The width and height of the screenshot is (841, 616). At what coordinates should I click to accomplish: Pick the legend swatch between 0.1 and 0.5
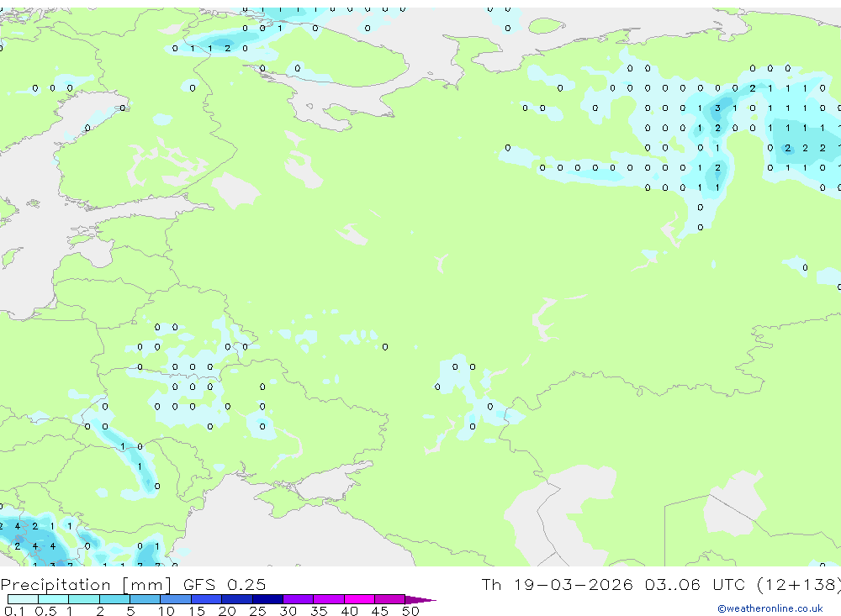[23, 599]
